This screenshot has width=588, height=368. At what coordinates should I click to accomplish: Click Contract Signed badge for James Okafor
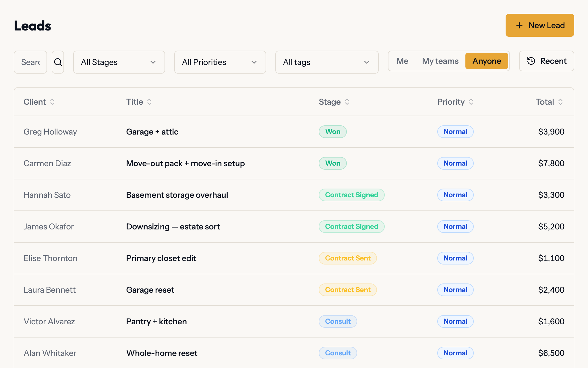point(352,227)
